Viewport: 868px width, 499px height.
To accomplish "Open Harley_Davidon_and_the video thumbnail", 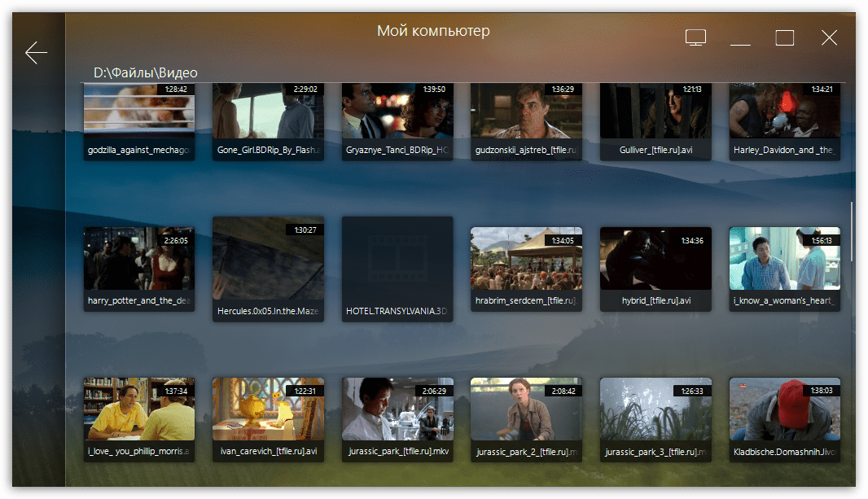I will [x=784, y=111].
